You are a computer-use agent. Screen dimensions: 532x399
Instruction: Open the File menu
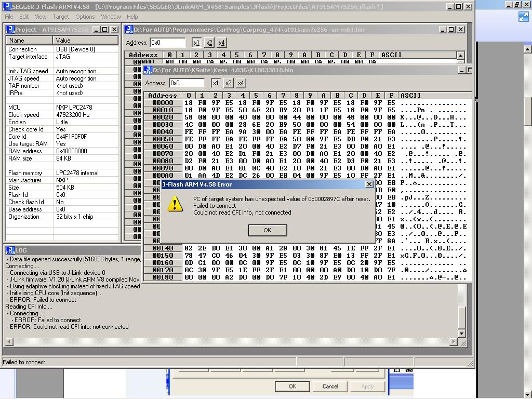pyautogui.click(x=9, y=17)
